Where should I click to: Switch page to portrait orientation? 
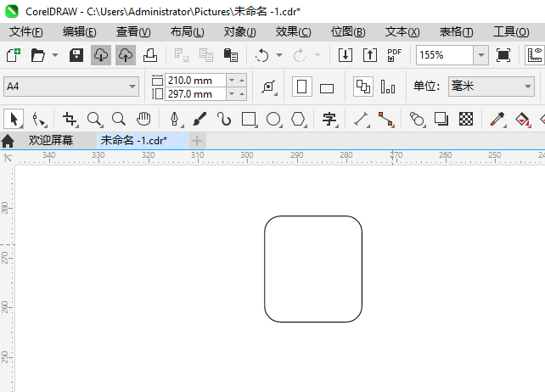click(x=301, y=87)
